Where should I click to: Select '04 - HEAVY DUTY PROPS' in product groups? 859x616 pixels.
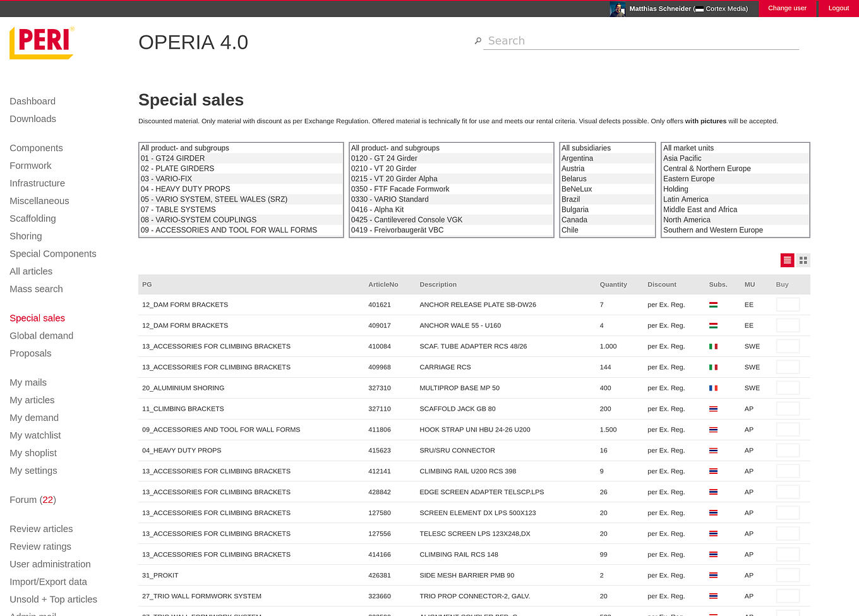click(186, 189)
